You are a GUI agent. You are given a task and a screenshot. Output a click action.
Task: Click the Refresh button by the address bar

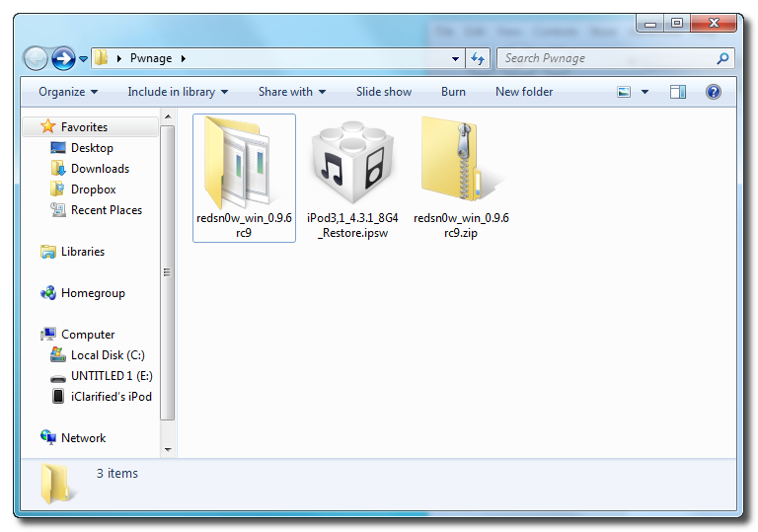pyautogui.click(x=478, y=58)
